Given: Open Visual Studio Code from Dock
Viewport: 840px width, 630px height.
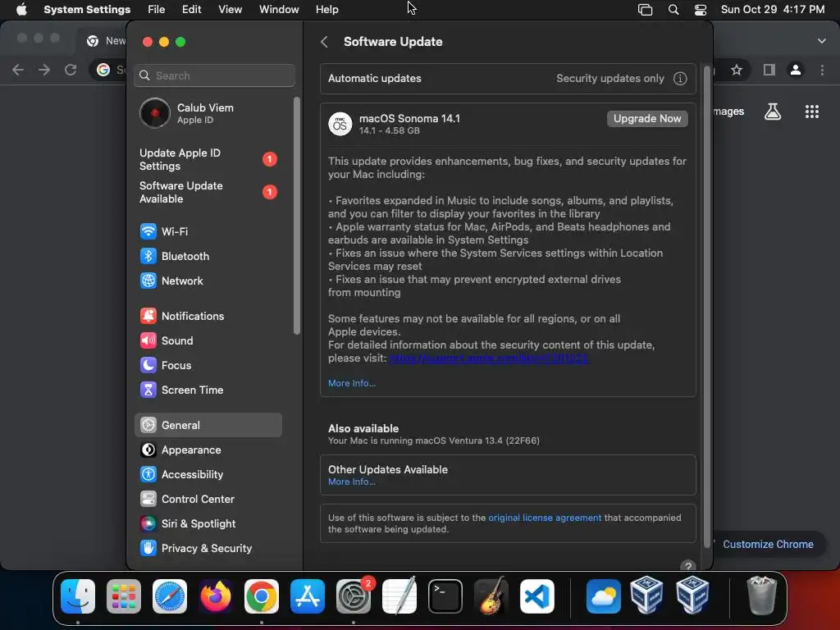Looking at the screenshot, I should (x=537, y=596).
